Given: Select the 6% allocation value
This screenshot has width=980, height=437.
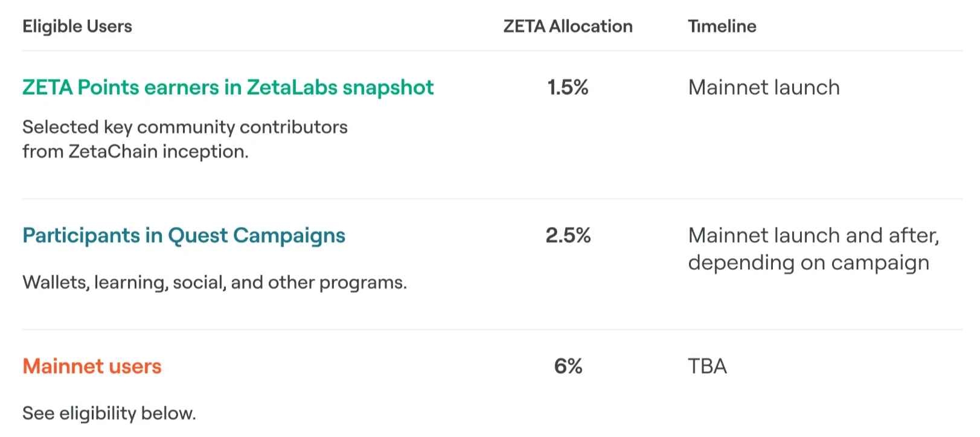Looking at the screenshot, I should click(568, 366).
